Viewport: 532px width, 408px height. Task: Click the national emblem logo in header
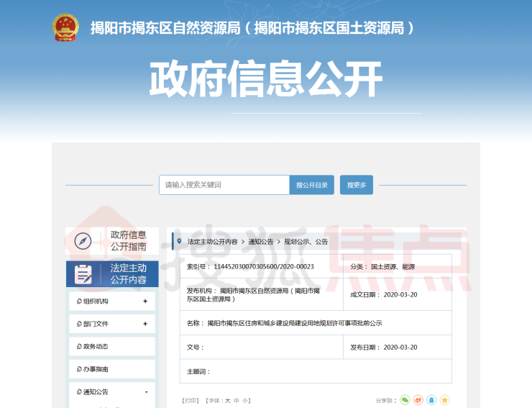coord(67,28)
